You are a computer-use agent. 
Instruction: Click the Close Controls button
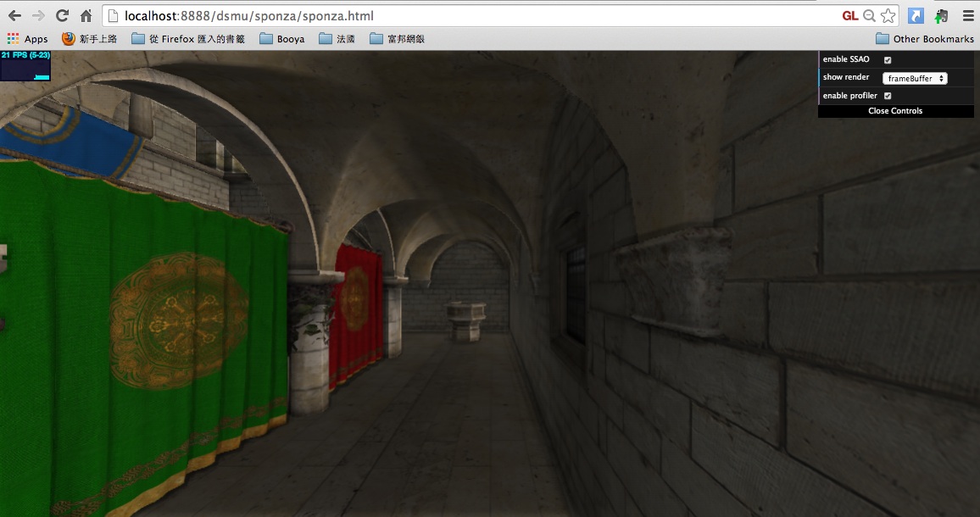click(x=895, y=111)
